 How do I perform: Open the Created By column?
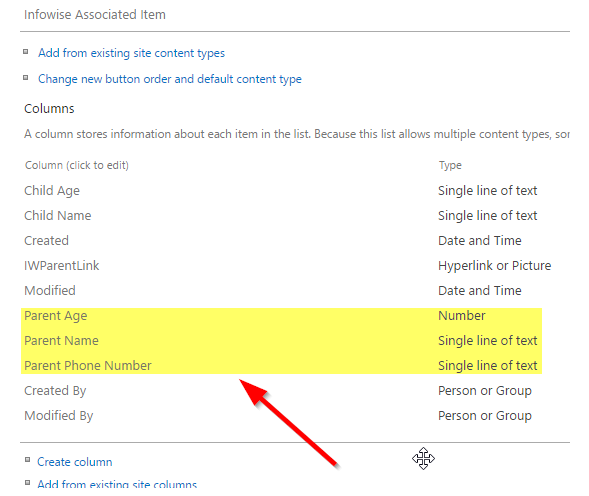click(55, 391)
